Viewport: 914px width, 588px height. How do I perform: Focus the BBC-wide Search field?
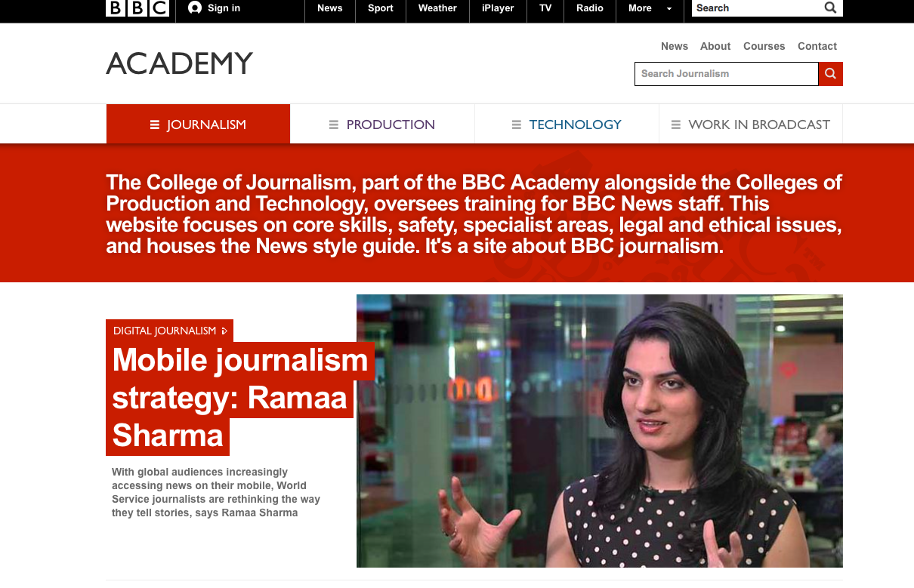click(x=757, y=8)
